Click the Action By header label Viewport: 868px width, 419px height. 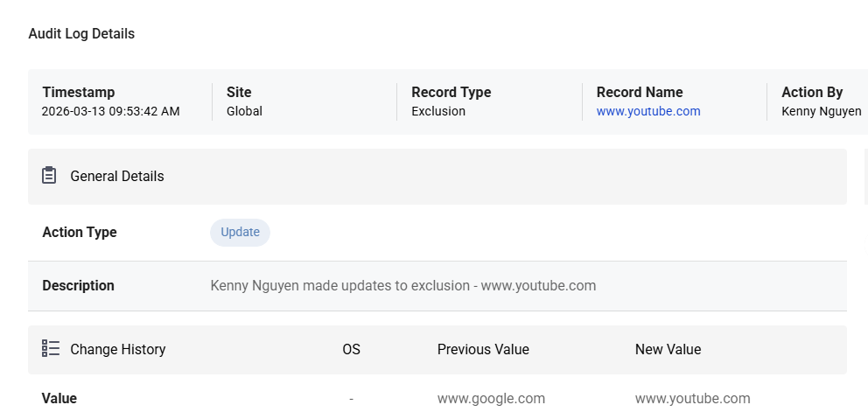coord(811,92)
